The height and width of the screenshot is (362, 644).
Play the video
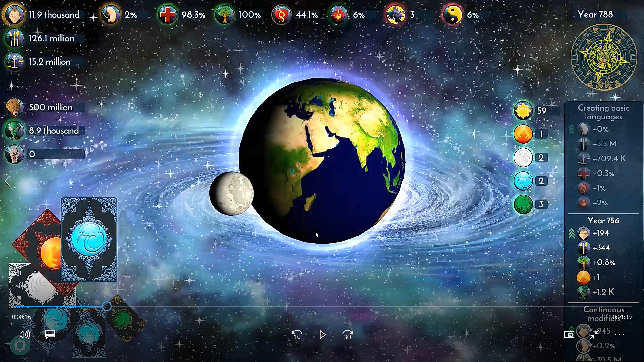pos(322,335)
